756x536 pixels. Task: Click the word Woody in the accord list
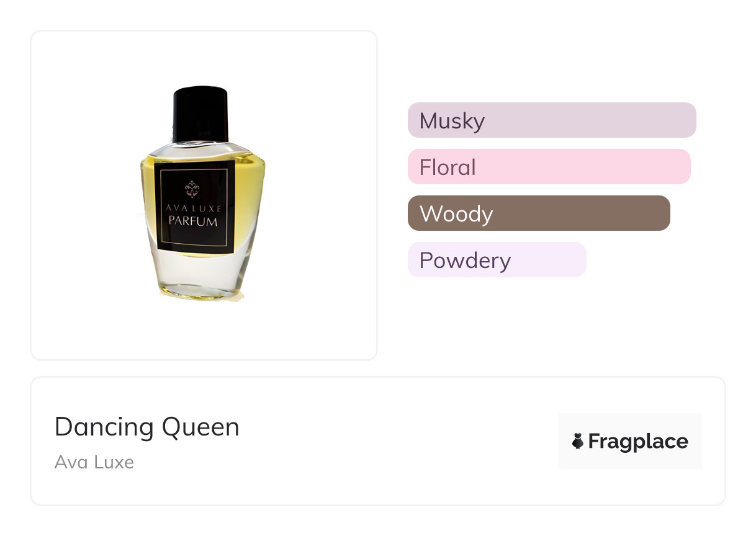point(456,214)
